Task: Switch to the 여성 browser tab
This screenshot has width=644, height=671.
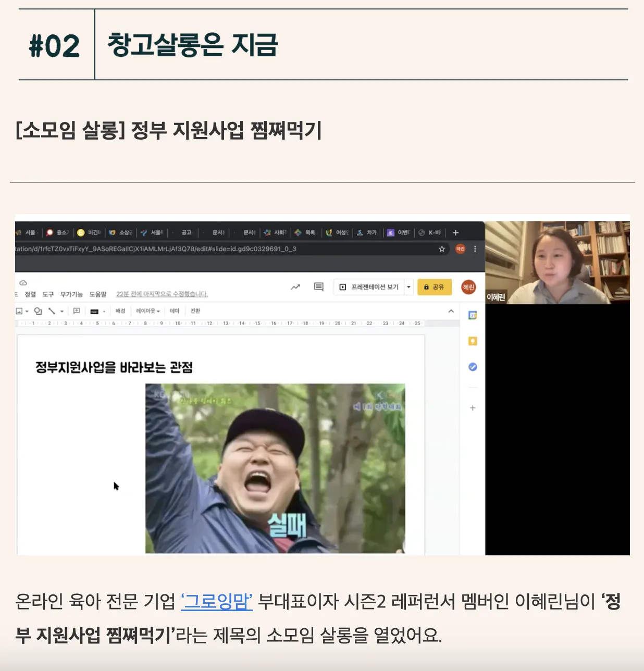Action: [x=338, y=232]
